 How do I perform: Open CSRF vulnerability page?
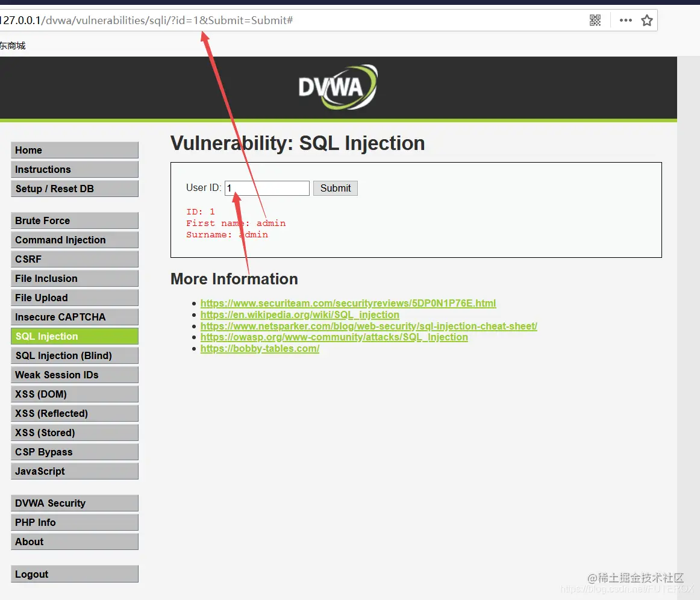click(x=75, y=259)
